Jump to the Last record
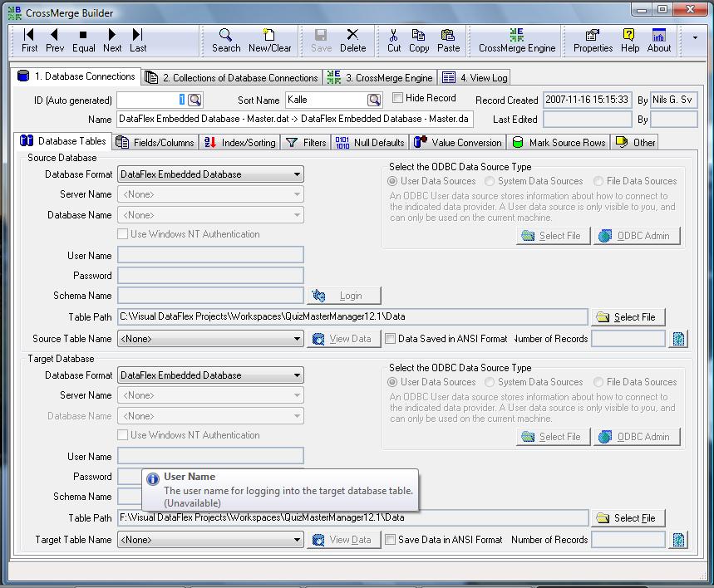 (x=137, y=41)
